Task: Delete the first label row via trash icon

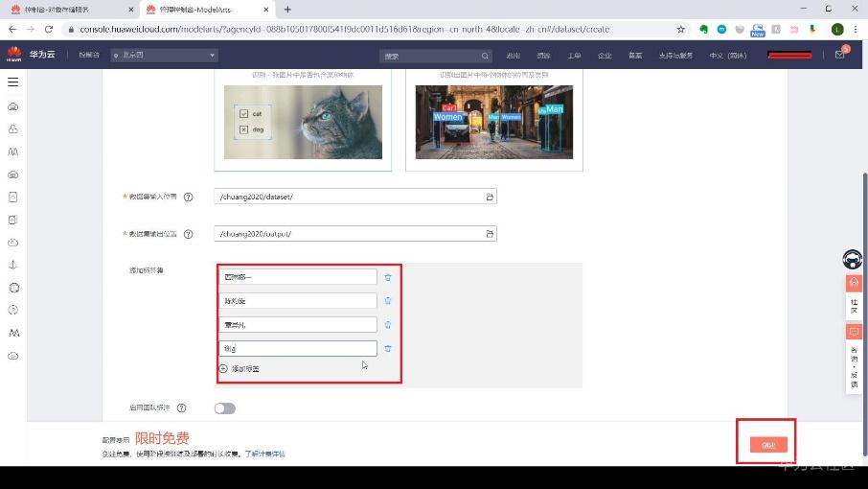Action: [388, 277]
